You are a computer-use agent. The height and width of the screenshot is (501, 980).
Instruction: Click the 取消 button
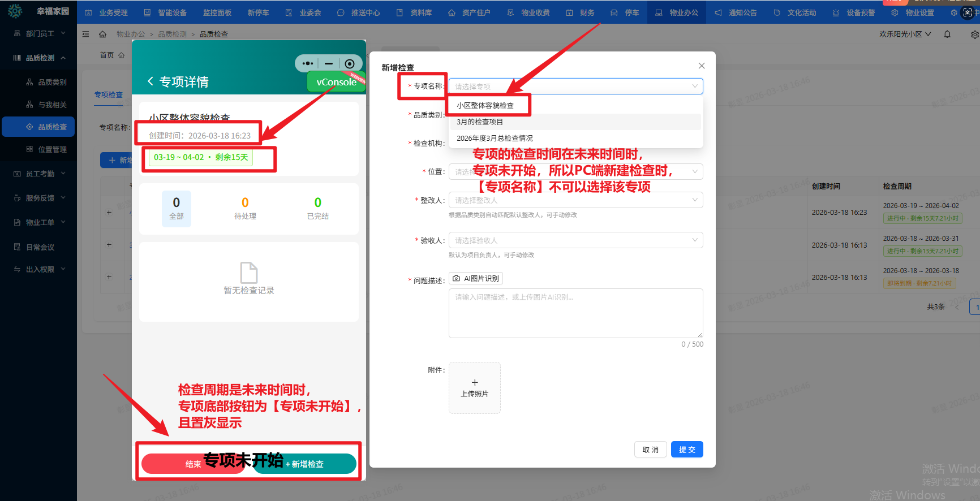651,450
